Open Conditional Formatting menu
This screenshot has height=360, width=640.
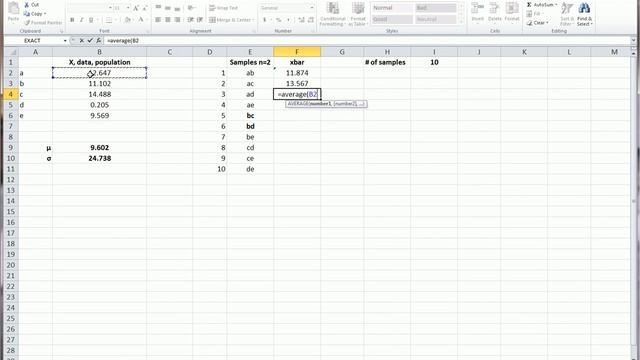(x=333, y=14)
